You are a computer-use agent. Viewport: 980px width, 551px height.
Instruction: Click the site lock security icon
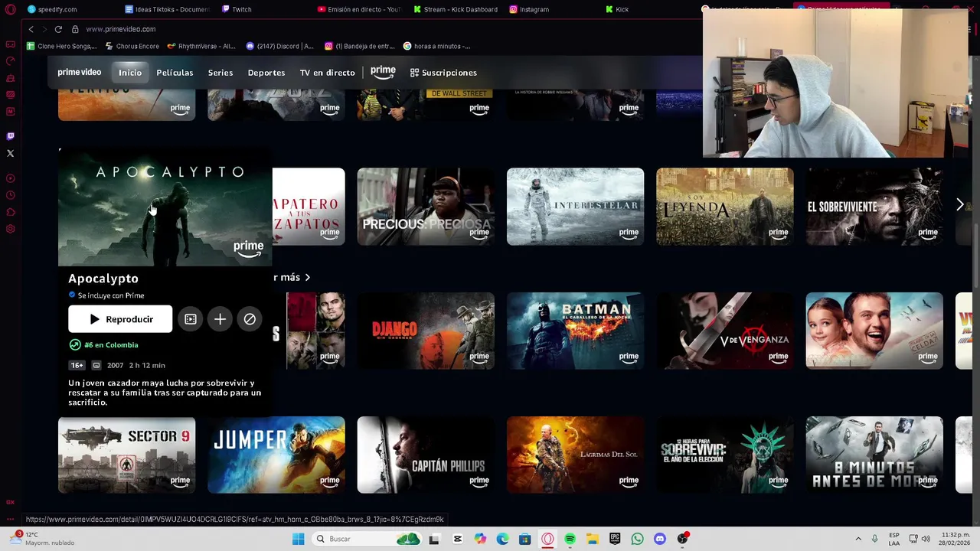[x=75, y=29]
